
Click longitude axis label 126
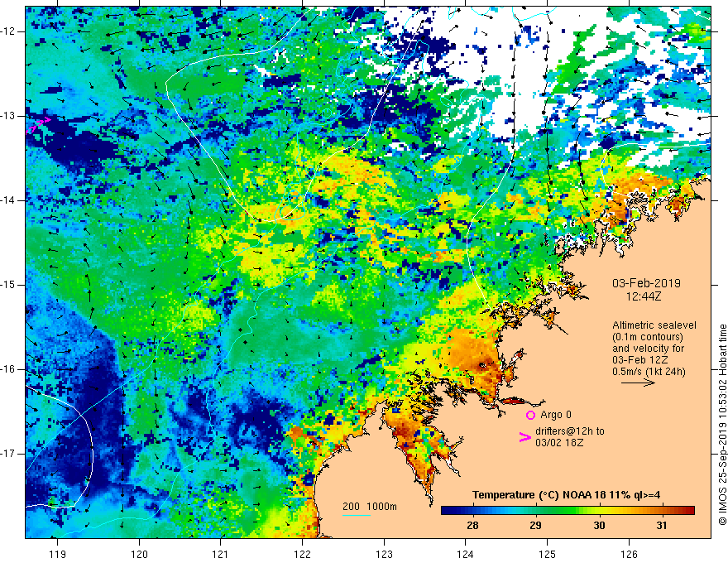click(629, 554)
